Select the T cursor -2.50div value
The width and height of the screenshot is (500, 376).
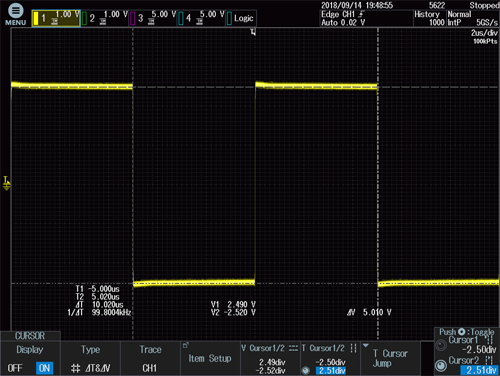click(x=330, y=362)
